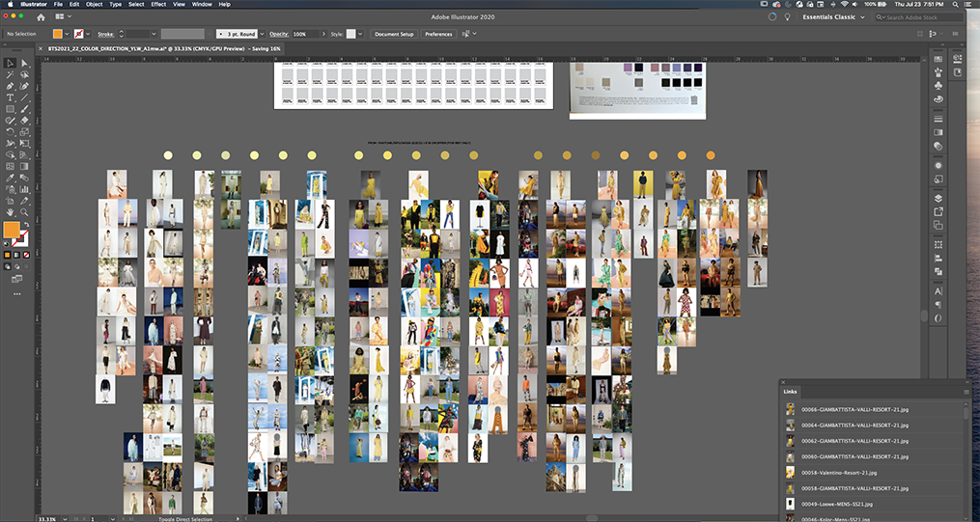Choose the Eraser tool
980x522 pixels.
click(x=24, y=121)
